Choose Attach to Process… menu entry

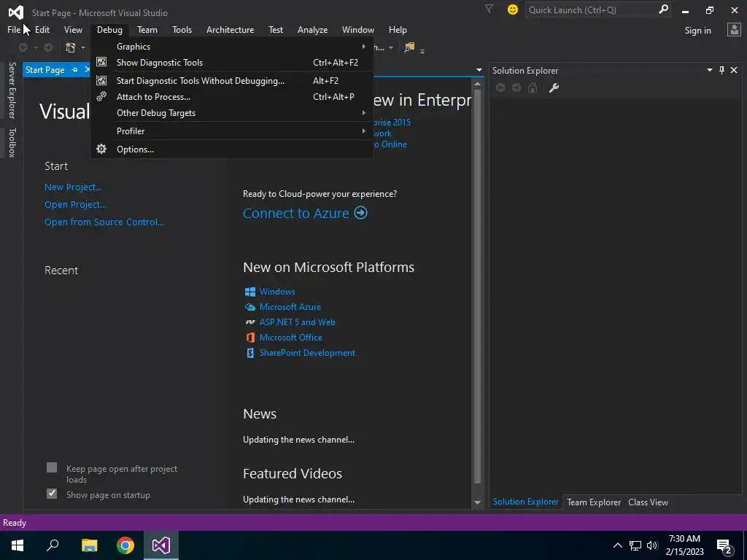231,97
